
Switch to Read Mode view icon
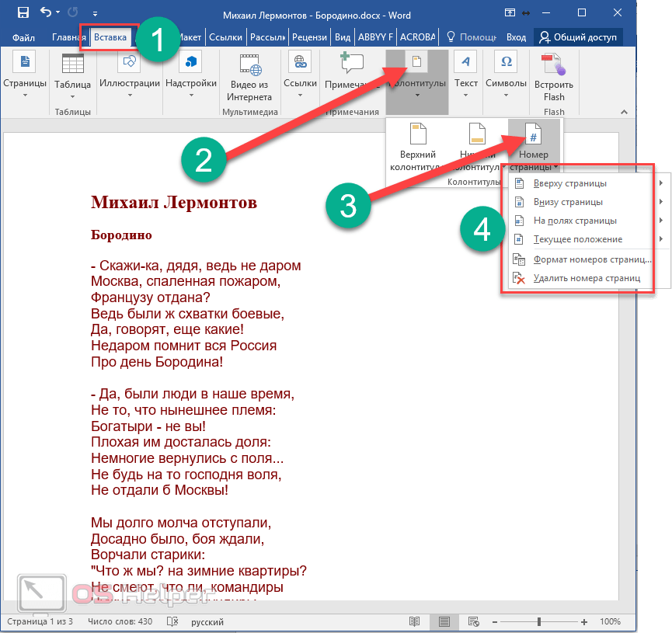[x=414, y=621]
